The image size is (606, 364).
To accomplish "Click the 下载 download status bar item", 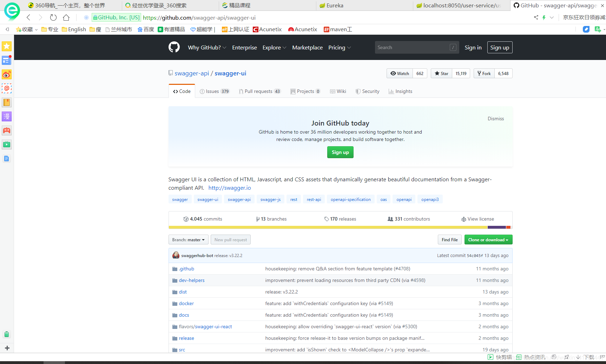I will (x=585, y=357).
